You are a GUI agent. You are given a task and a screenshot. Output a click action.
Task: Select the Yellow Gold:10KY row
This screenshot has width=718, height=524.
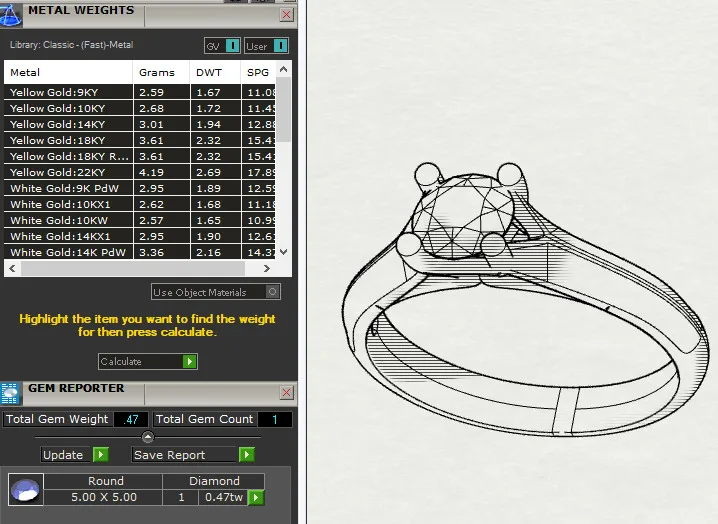(x=140, y=108)
